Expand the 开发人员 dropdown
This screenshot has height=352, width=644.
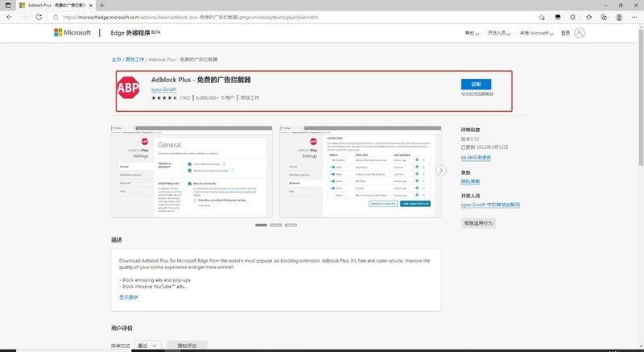click(x=499, y=33)
